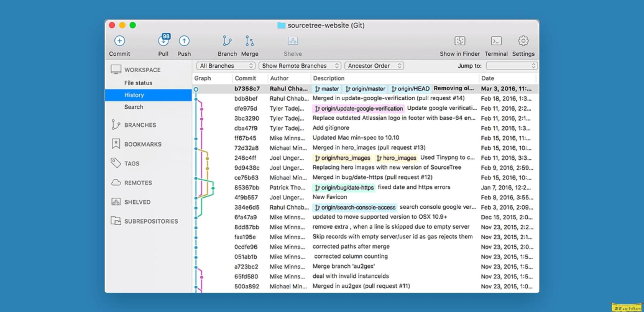
Task: Click the Commit toolbar icon
Action: [119, 41]
